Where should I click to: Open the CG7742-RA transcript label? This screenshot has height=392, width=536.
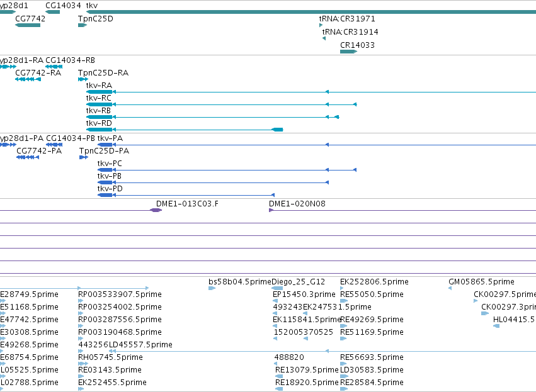point(38,73)
